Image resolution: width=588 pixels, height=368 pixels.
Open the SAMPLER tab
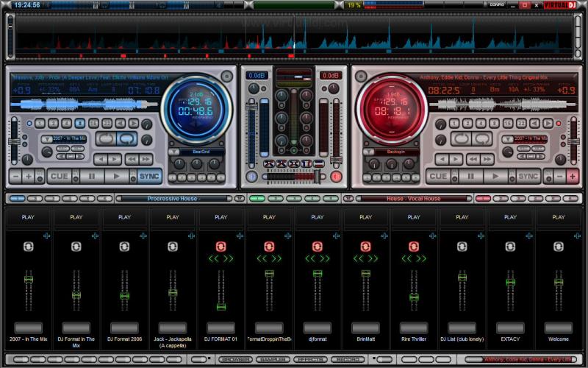point(273,359)
